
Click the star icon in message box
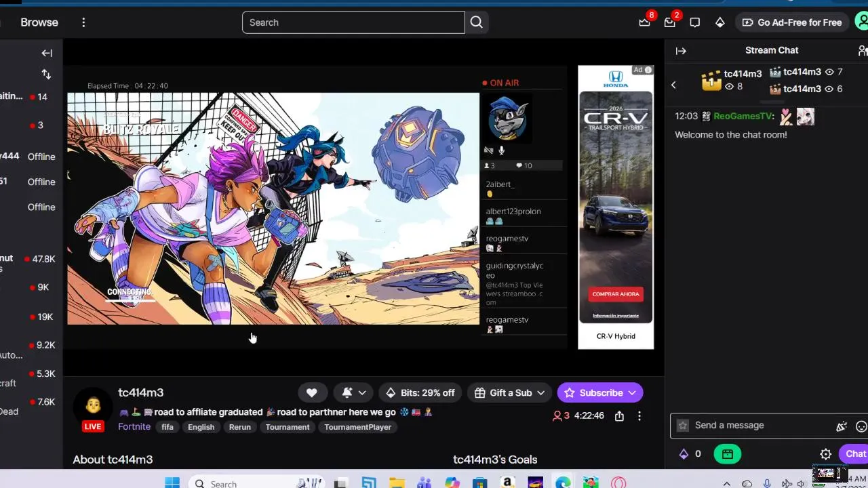point(683,426)
